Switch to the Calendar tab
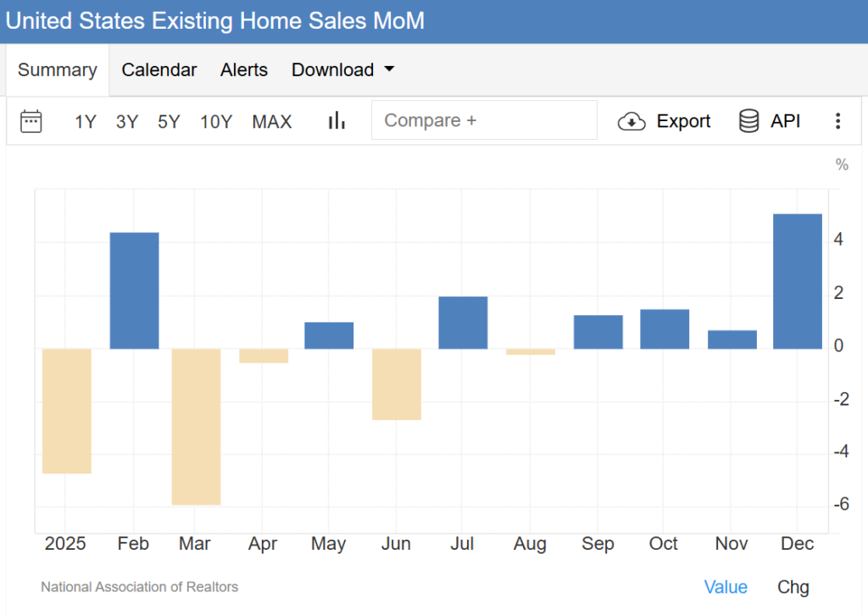This screenshot has width=868, height=615. coord(159,70)
